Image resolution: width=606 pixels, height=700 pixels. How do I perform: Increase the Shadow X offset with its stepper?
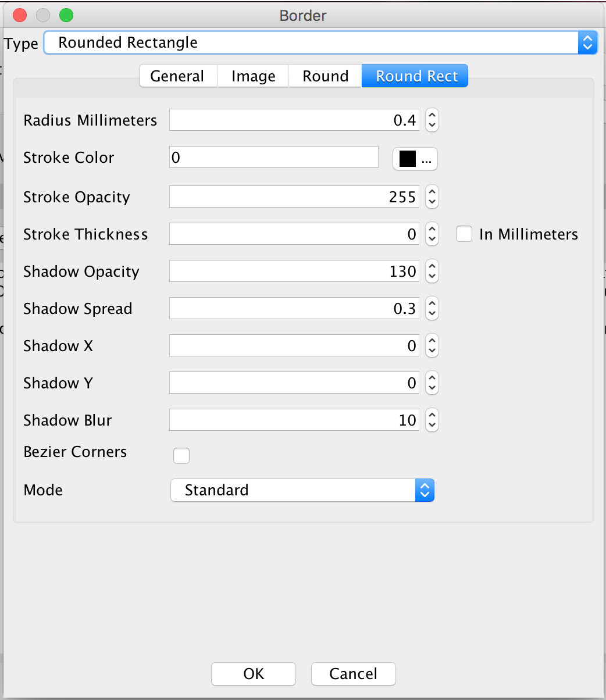432,342
